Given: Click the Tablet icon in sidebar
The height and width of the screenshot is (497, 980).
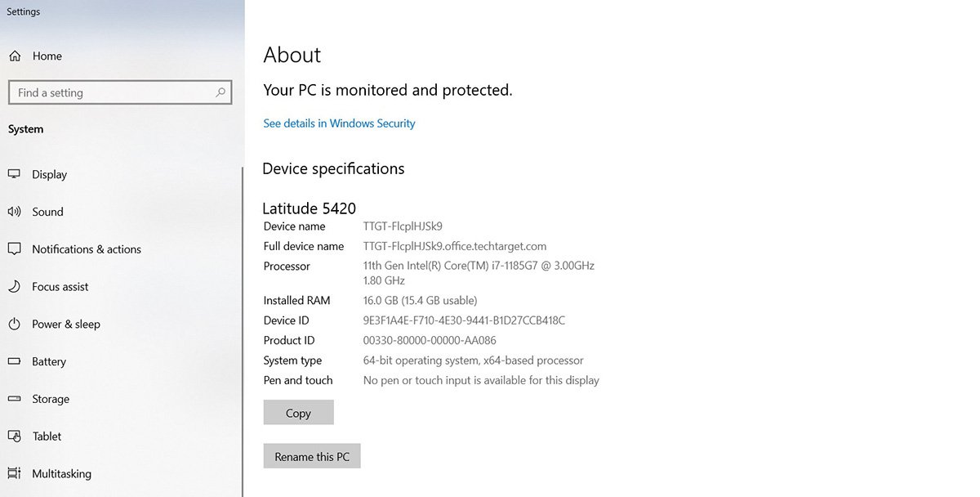Looking at the screenshot, I should 14,437.
